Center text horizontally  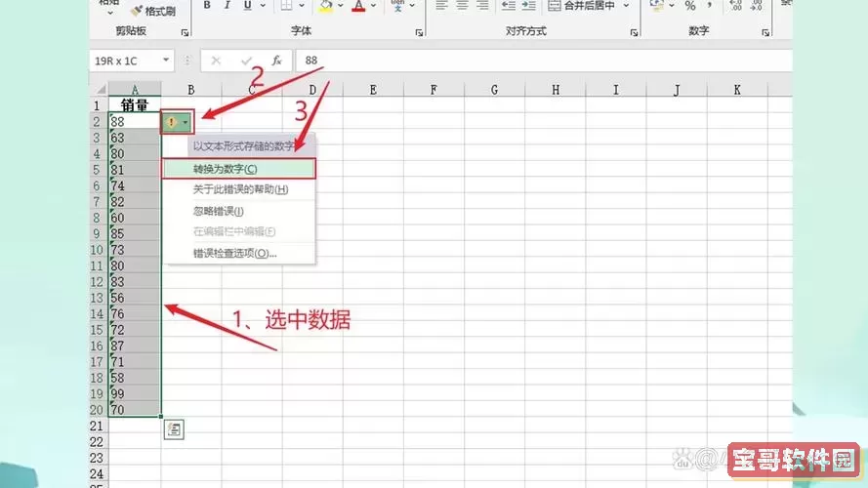click(462, 6)
